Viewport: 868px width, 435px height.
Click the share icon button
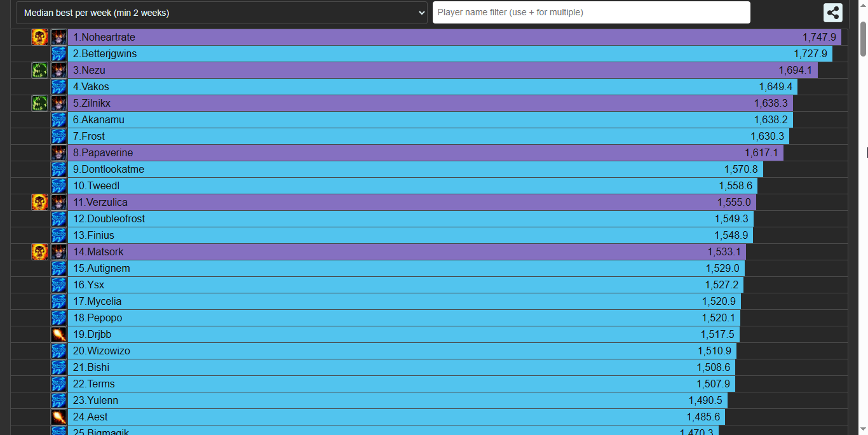tap(833, 13)
